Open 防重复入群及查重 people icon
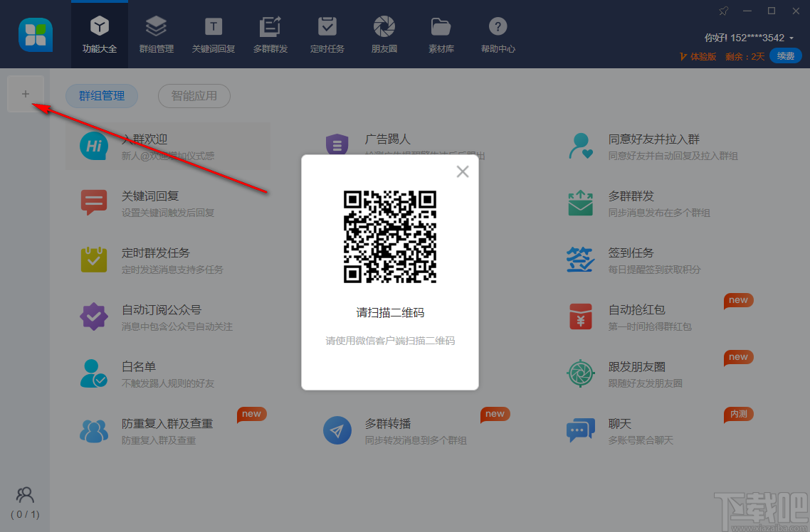This screenshot has height=532, width=810. [94, 431]
